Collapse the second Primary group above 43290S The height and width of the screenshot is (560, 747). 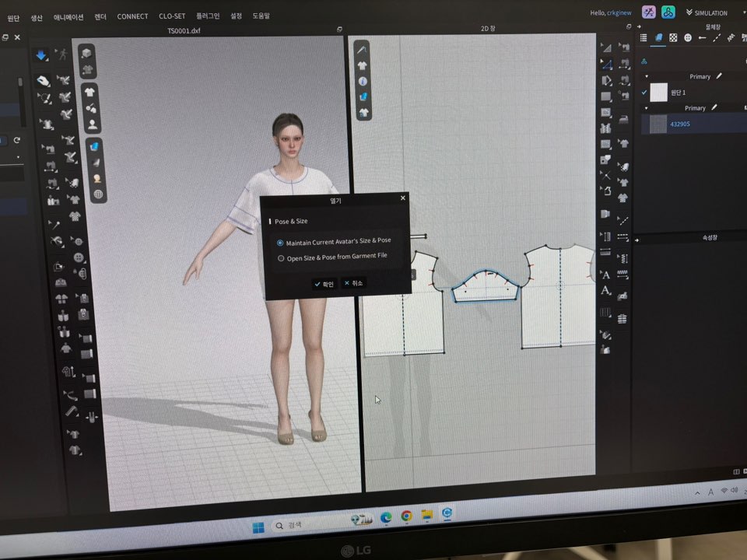pyautogui.click(x=646, y=108)
